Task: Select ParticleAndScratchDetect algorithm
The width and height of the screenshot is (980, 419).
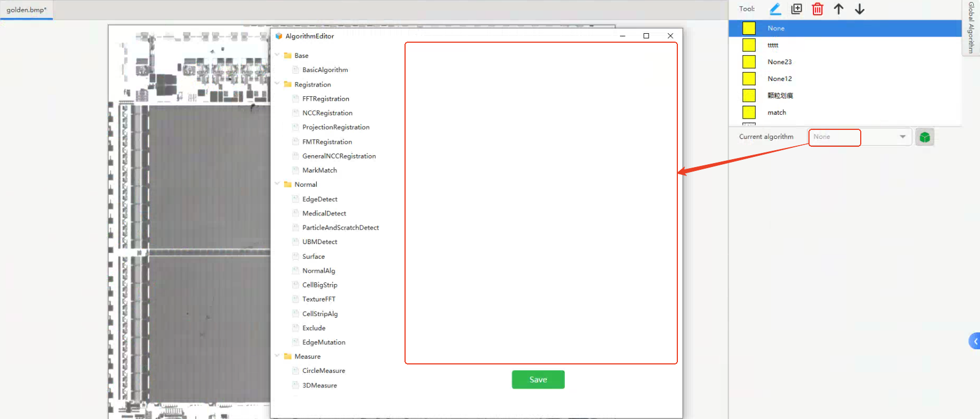Action: click(x=340, y=228)
